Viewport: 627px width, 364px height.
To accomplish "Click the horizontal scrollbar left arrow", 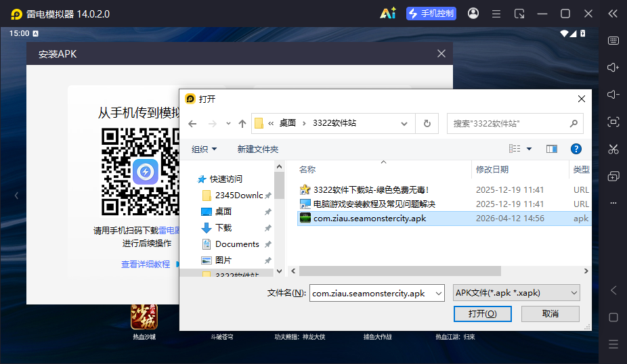I will tap(293, 271).
